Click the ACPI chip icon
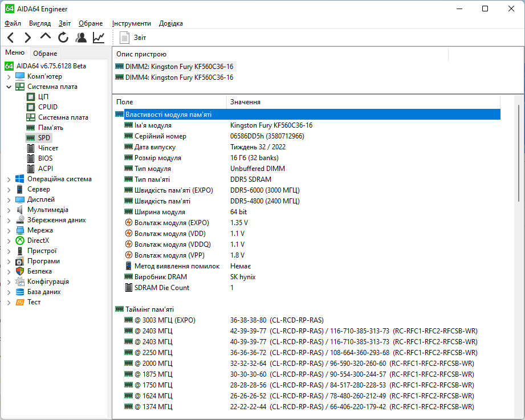 (30, 169)
